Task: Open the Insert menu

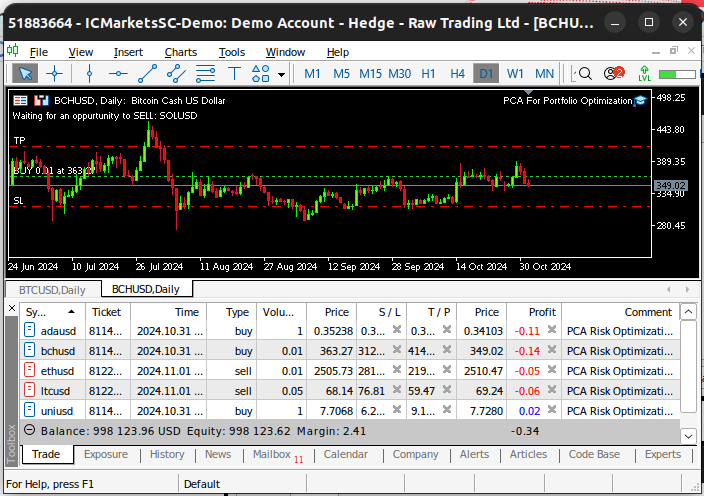Action: [x=128, y=53]
